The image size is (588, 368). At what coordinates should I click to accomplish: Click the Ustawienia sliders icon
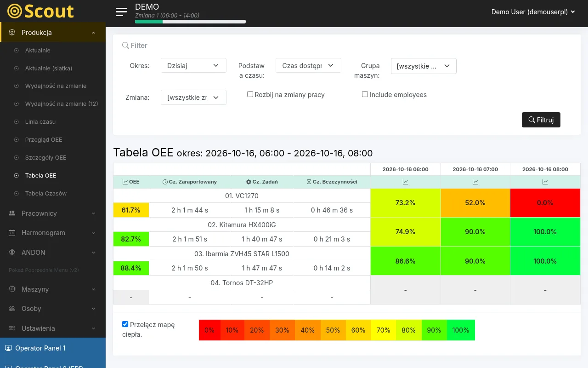(12, 328)
